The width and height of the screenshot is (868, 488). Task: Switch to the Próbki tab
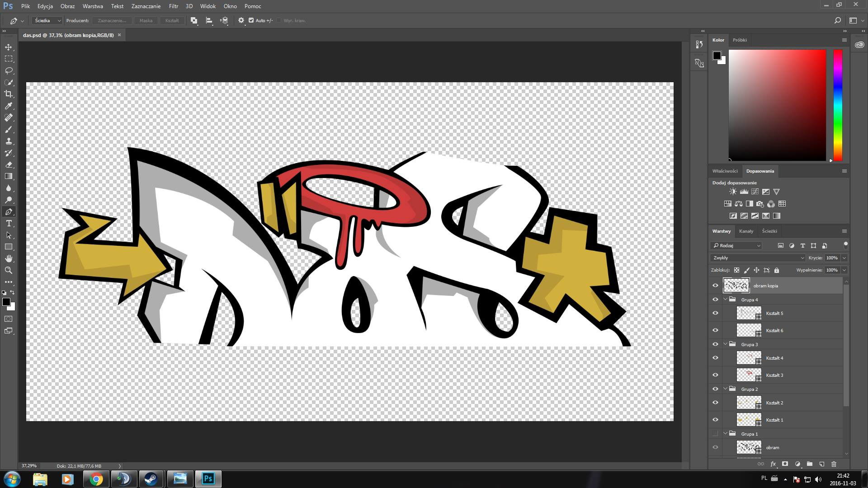pyautogui.click(x=740, y=40)
